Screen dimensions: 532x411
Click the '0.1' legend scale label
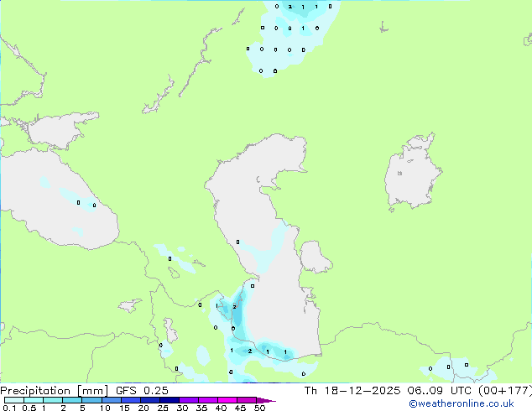tap(9, 408)
